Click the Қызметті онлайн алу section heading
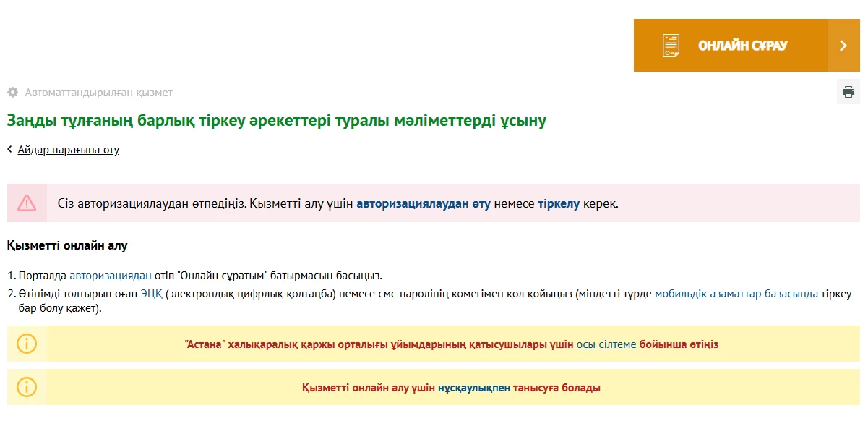 [67, 246]
